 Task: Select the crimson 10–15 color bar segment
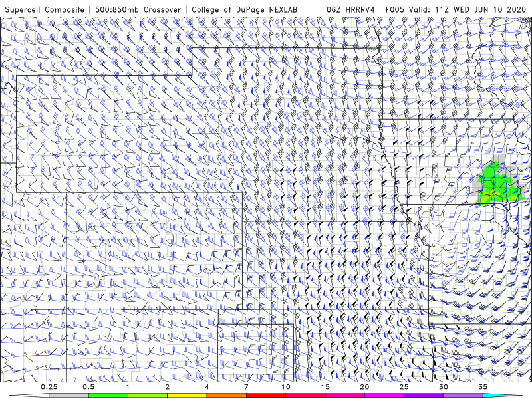[x=305, y=396]
